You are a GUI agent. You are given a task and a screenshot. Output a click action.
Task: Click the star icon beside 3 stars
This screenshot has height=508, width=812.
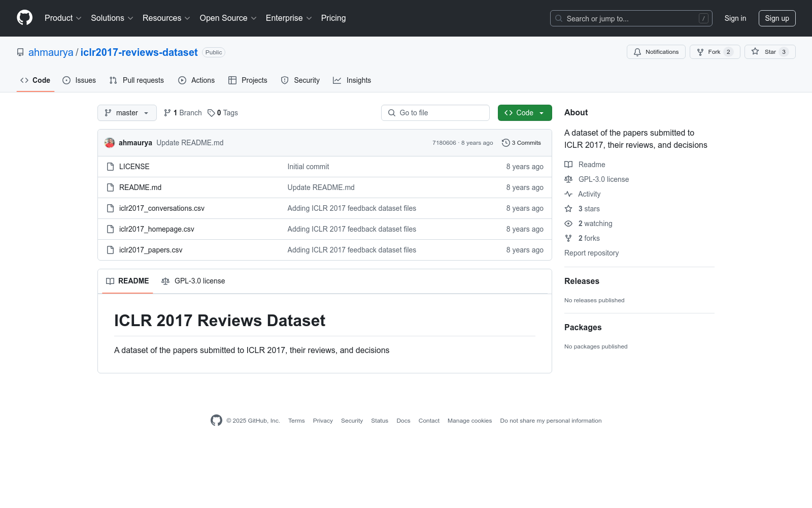(x=568, y=209)
